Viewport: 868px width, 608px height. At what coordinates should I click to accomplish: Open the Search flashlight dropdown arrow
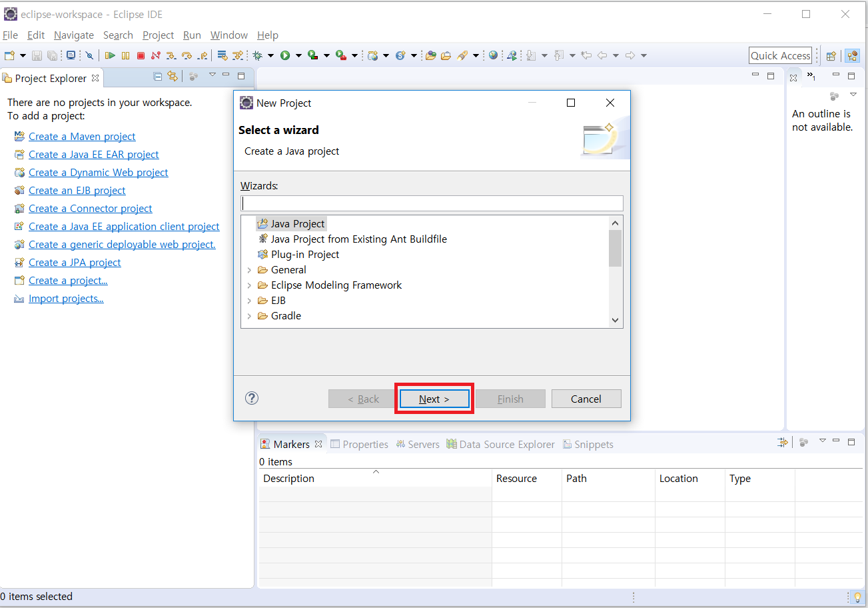pyautogui.click(x=476, y=55)
